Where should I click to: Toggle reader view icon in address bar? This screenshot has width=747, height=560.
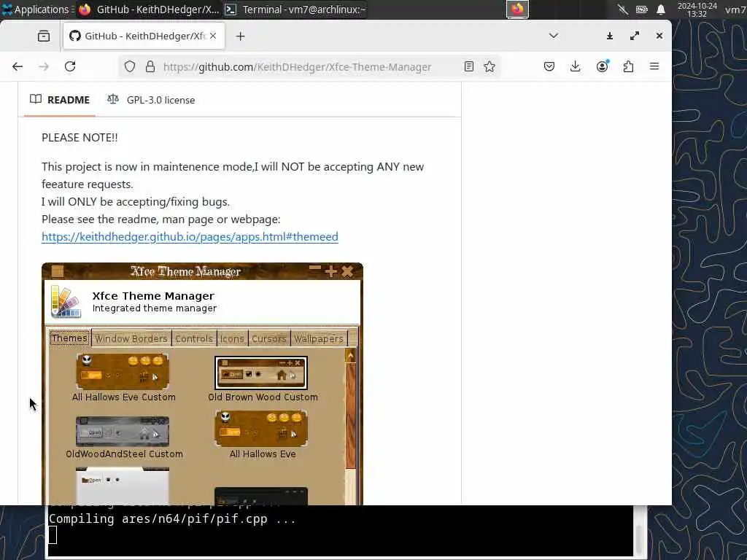(x=469, y=66)
